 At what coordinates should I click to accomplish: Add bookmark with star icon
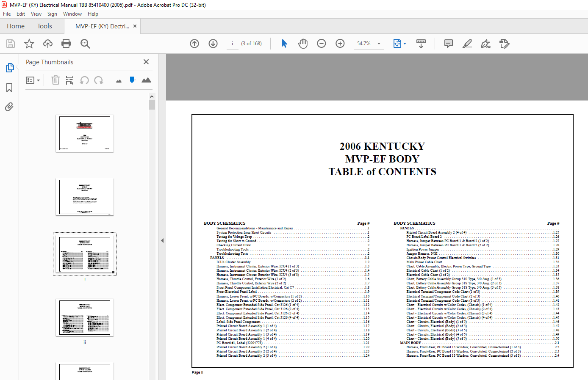point(29,44)
